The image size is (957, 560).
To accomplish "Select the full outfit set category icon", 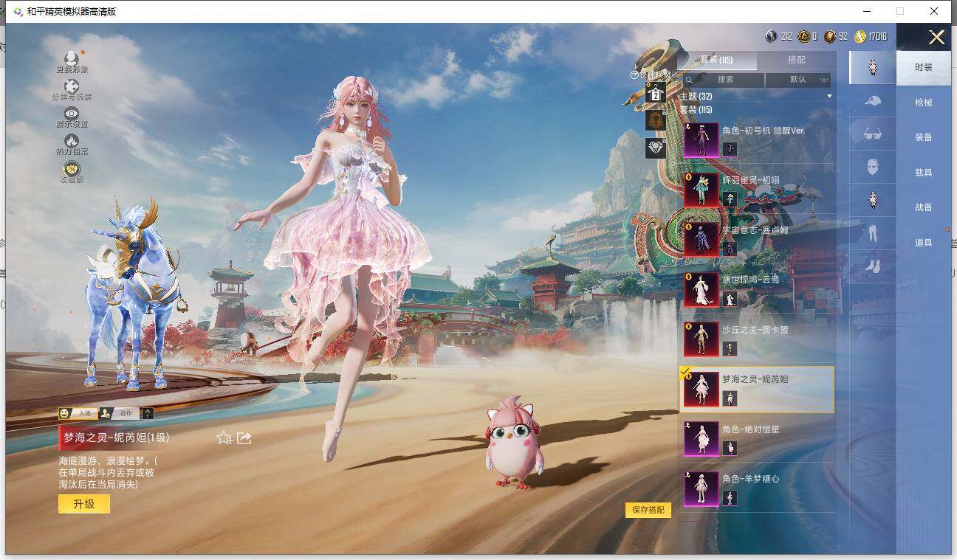I will coord(872,67).
